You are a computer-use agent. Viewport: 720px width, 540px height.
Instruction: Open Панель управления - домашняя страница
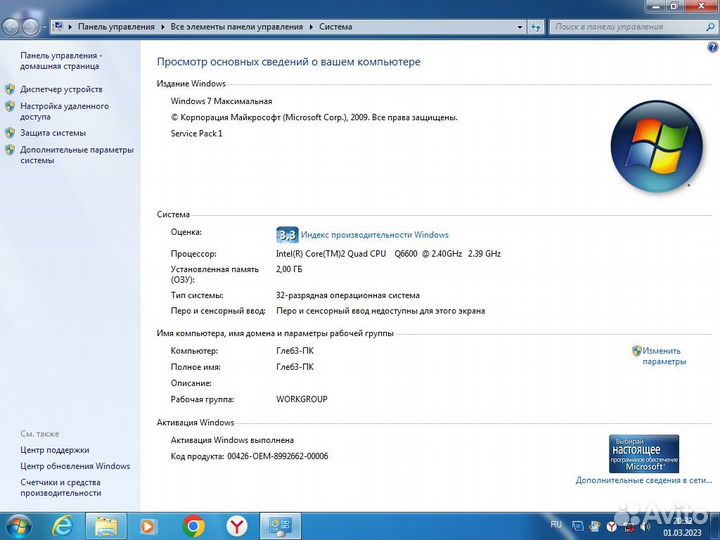click(x=61, y=61)
